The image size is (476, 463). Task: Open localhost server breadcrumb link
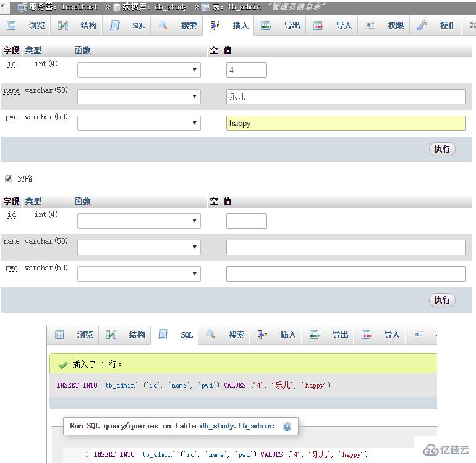pos(79,7)
